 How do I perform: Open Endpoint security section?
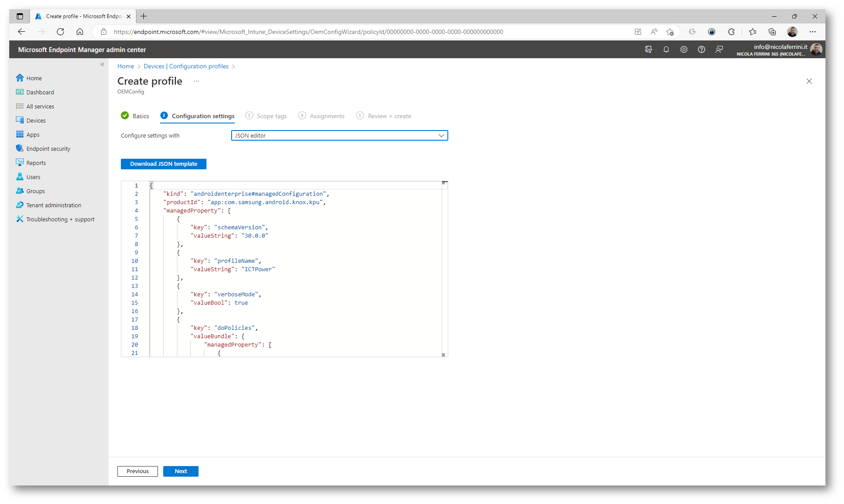click(x=48, y=149)
